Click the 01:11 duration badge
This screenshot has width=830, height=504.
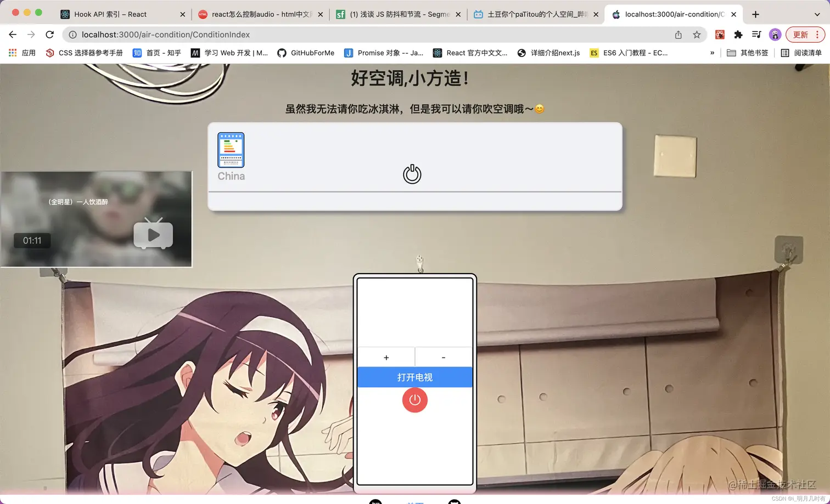point(32,240)
